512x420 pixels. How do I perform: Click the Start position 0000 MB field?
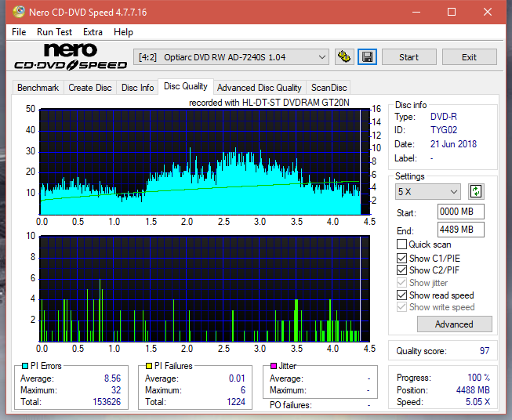[460, 212]
